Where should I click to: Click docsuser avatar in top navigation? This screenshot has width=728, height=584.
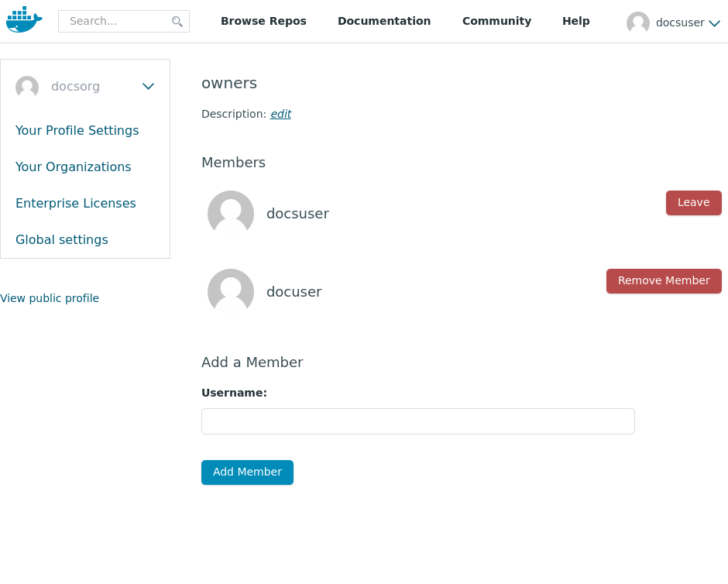pos(637,23)
